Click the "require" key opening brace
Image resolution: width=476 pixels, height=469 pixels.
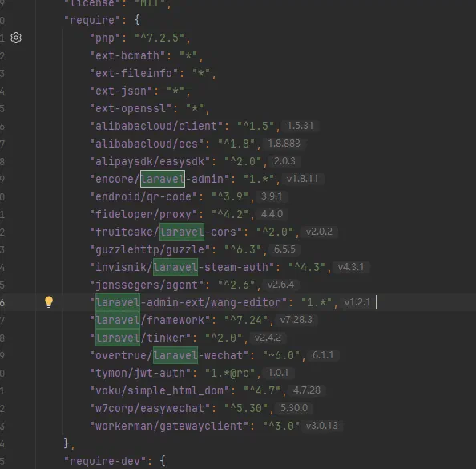137,20
